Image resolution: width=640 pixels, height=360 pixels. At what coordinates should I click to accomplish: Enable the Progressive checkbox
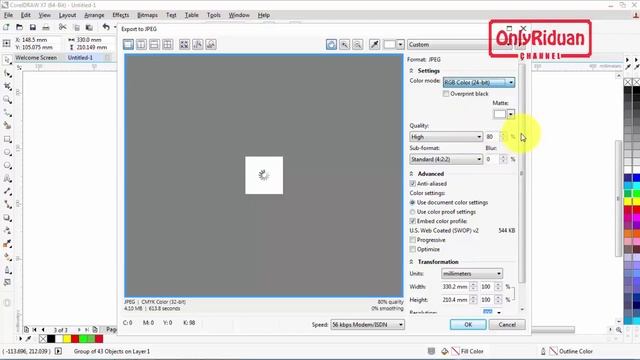[413, 240]
